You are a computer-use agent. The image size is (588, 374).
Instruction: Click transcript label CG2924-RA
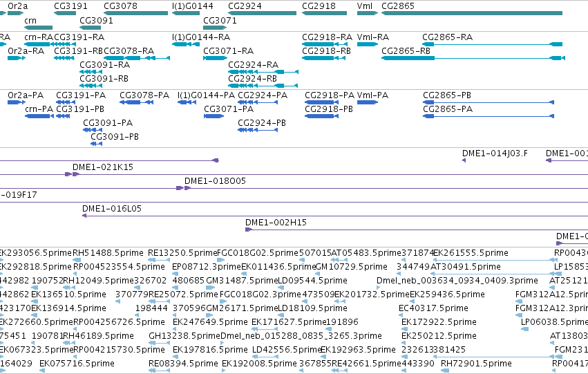tap(253, 64)
